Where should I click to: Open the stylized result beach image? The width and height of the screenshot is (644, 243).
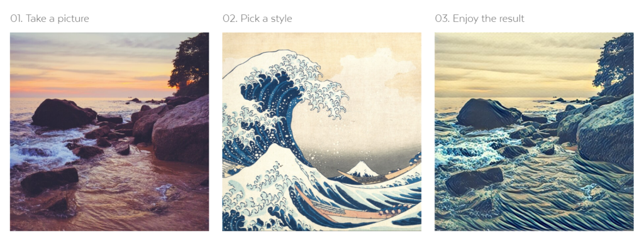coord(534,131)
